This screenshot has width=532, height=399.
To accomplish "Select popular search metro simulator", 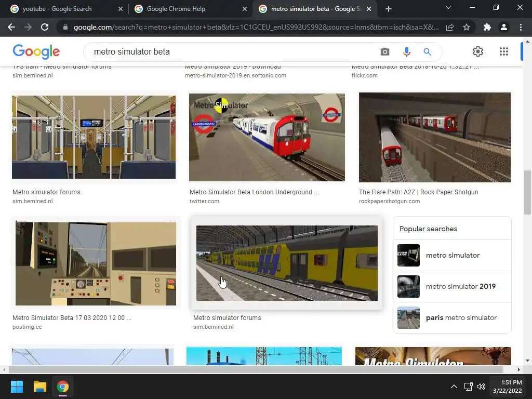I will [x=452, y=255].
